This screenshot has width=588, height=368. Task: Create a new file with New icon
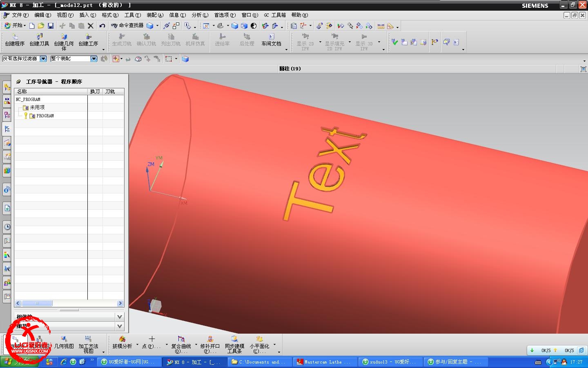[x=32, y=26]
